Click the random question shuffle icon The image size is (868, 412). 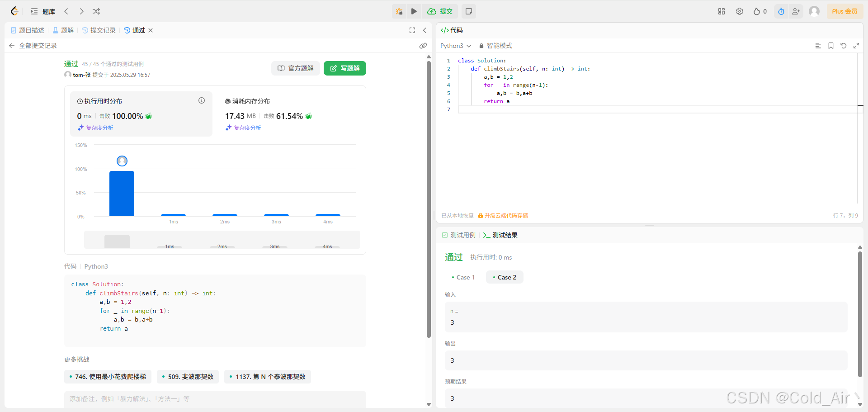pos(96,11)
